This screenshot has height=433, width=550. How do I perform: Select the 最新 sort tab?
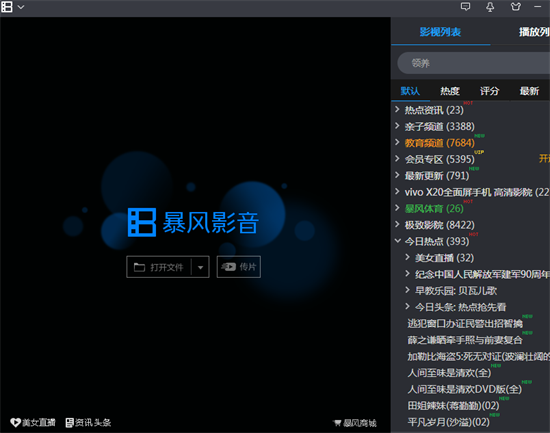529,91
